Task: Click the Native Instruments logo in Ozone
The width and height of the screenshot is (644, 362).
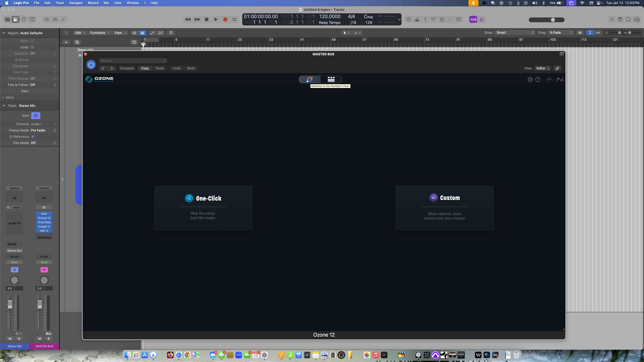Action: 560,79
